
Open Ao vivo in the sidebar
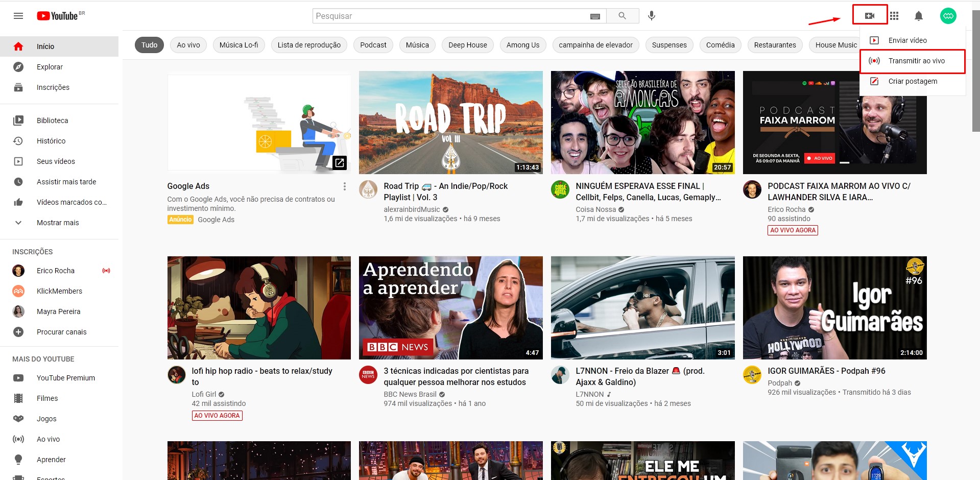coord(59,439)
